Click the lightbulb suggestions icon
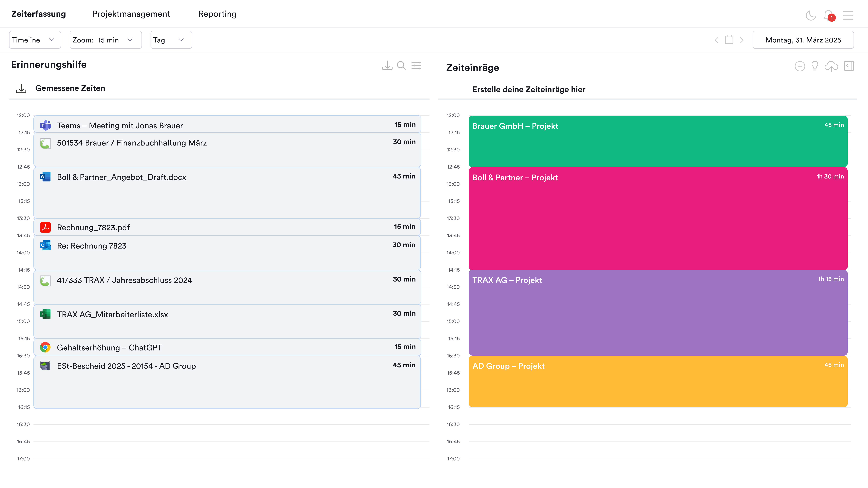 pos(815,66)
